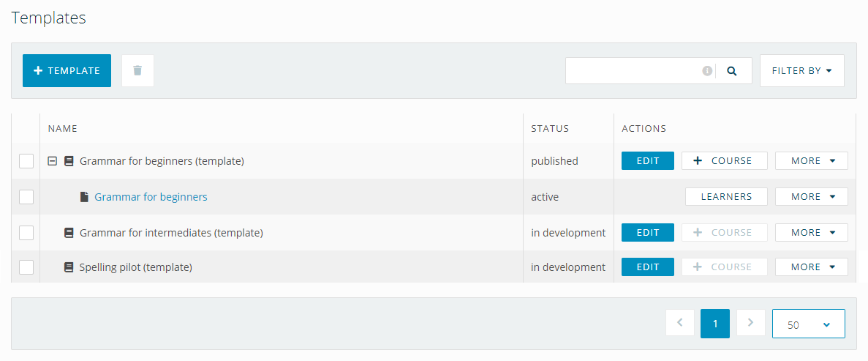Click the search magnifier icon
This screenshot has width=868, height=361.
coord(732,71)
